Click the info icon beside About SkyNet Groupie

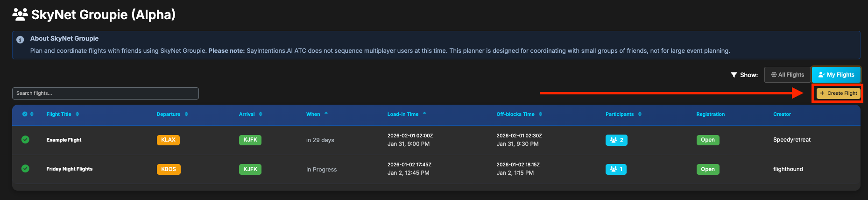20,40
